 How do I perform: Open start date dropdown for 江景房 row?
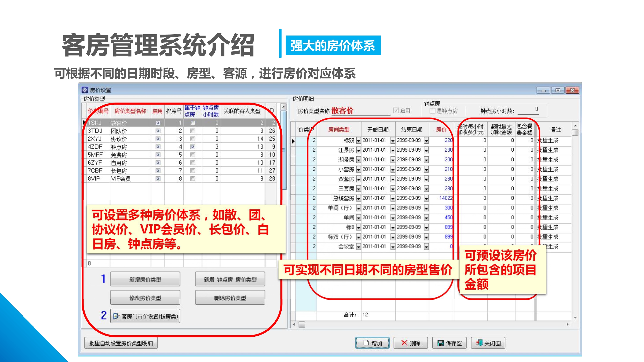pos(393,150)
